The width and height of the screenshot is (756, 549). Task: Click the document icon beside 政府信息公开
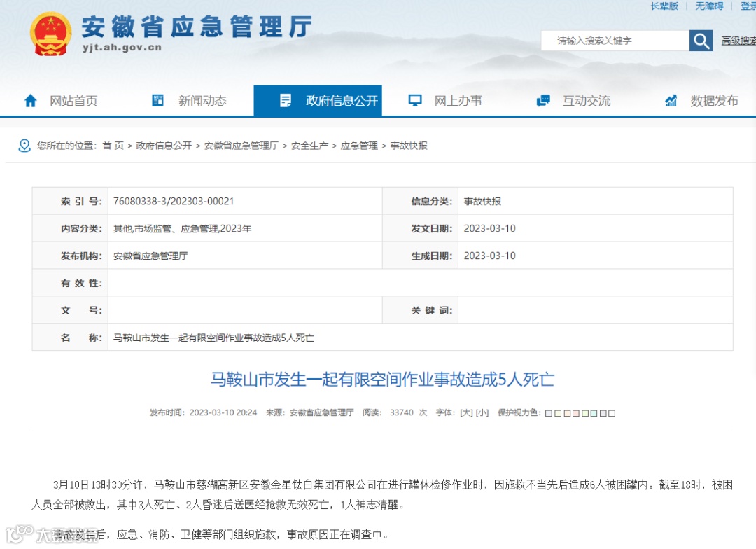[286, 100]
